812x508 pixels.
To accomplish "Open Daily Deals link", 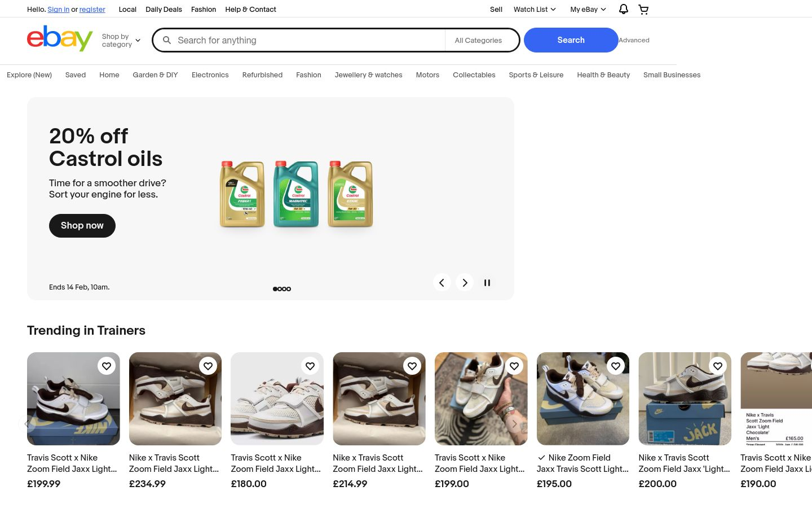I will click(x=164, y=10).
